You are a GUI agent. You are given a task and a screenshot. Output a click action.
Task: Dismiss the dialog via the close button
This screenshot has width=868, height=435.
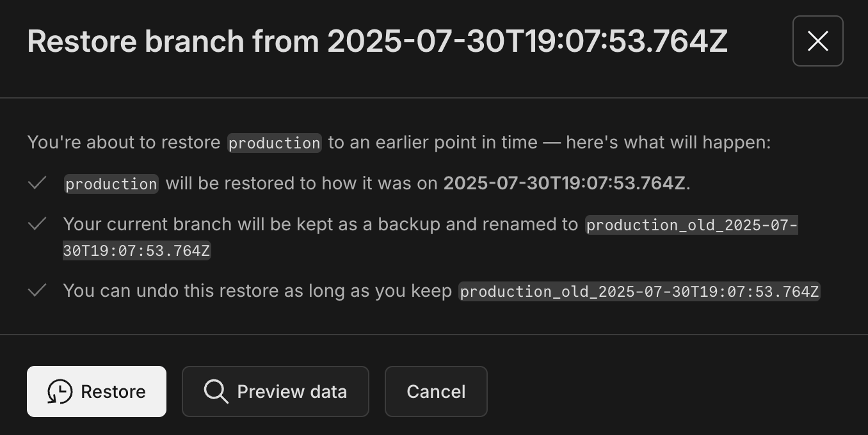click(x=817, y=41)
